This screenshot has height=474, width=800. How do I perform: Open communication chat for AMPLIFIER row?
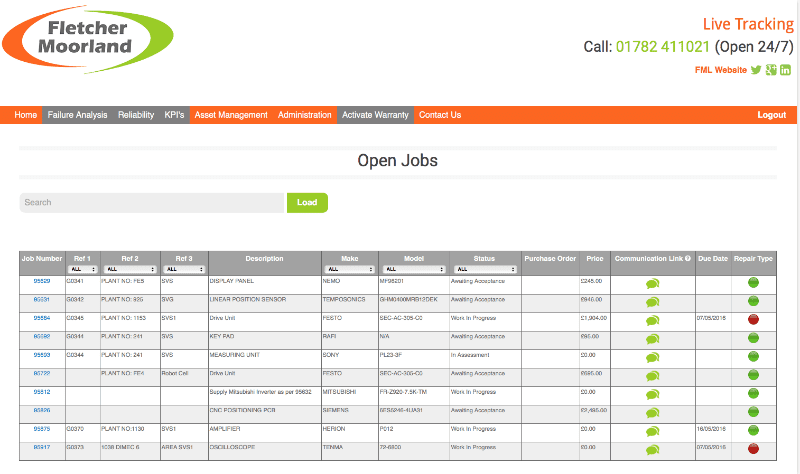point(653,432)
